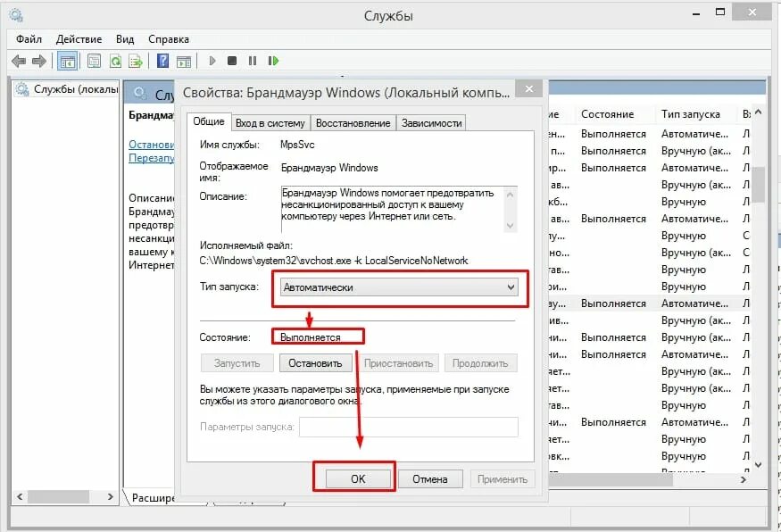This screenshot has height=532, width=781.
Task: Select Службы (локальные) tree node
Action: (x=67, y=89)
